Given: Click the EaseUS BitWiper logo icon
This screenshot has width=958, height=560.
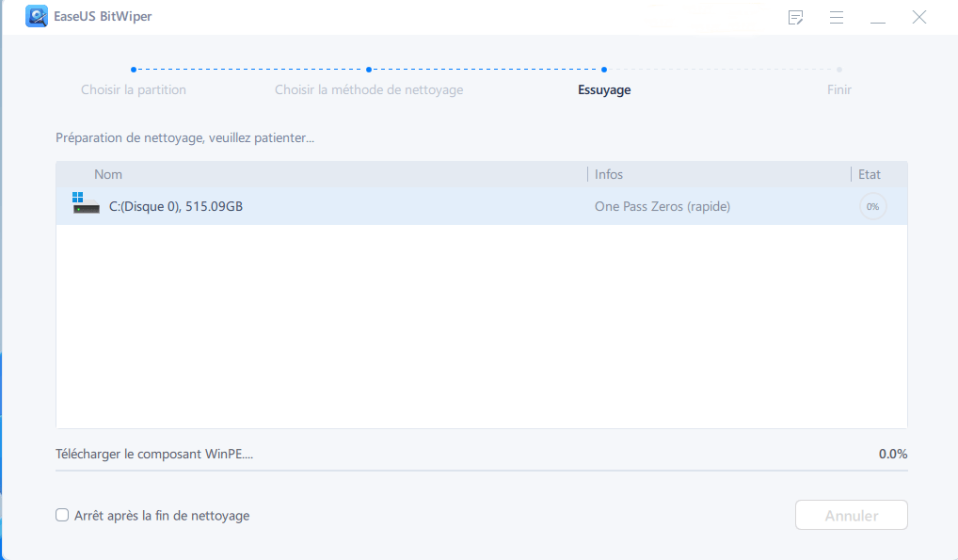Looking at the screenshot, I should tap(36, 16).
